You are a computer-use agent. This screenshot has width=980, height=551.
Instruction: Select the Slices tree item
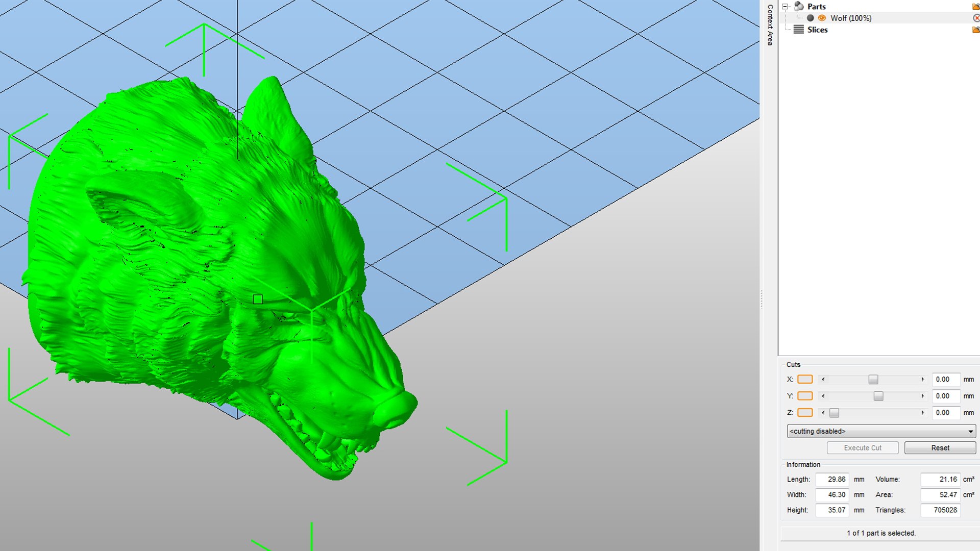tap(817, 30)
